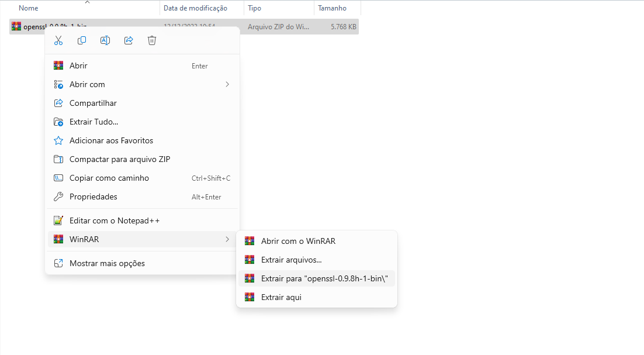Open Propriedades of the file
The image size is (644, 355).
tap(93, 197)
